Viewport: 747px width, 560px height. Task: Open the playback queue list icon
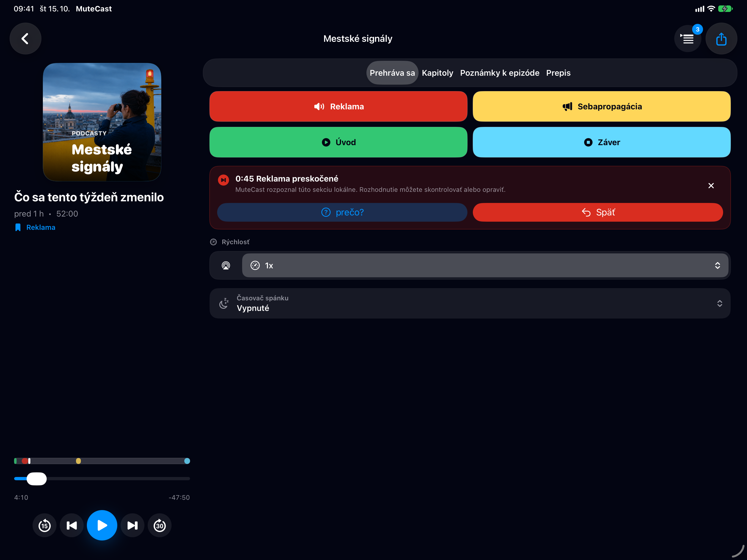(x=688, y=39)
